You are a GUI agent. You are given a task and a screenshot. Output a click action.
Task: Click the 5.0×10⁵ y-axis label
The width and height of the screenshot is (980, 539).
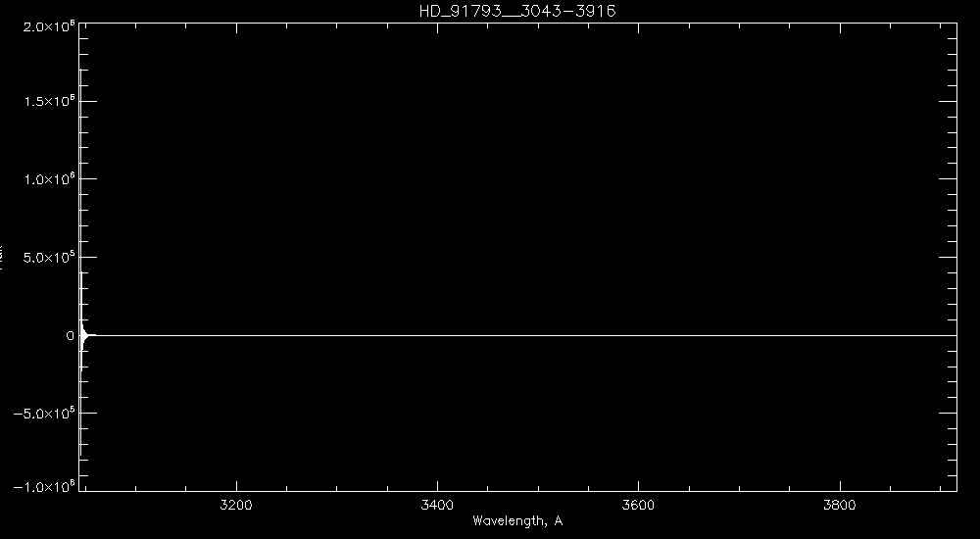pyautogui.click(x=49, y=257)
